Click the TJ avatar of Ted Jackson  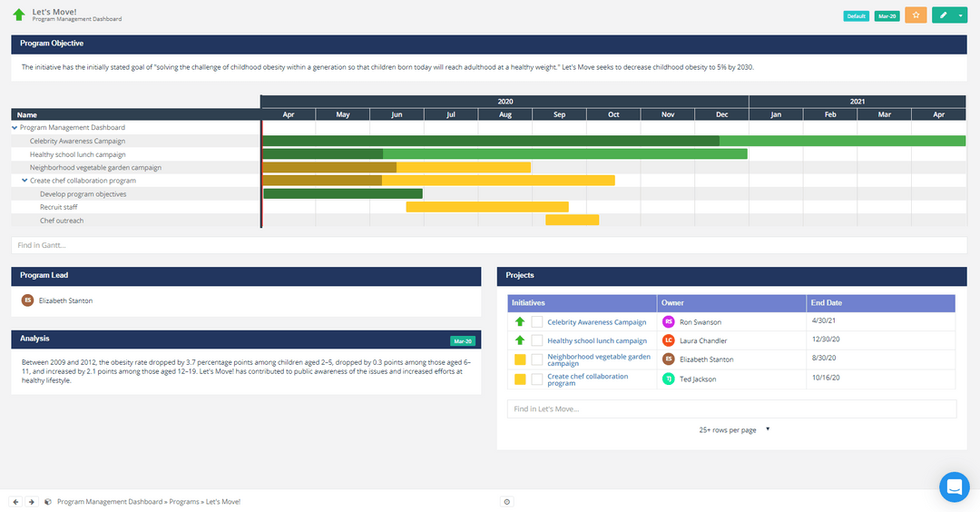pos(668,379)
